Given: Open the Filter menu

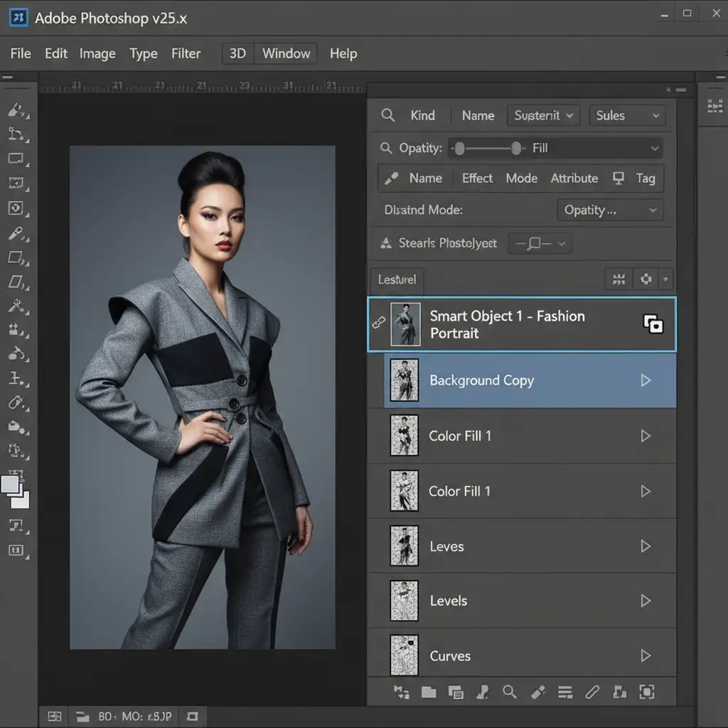Looking at the screenshot, I should [186, 54].
